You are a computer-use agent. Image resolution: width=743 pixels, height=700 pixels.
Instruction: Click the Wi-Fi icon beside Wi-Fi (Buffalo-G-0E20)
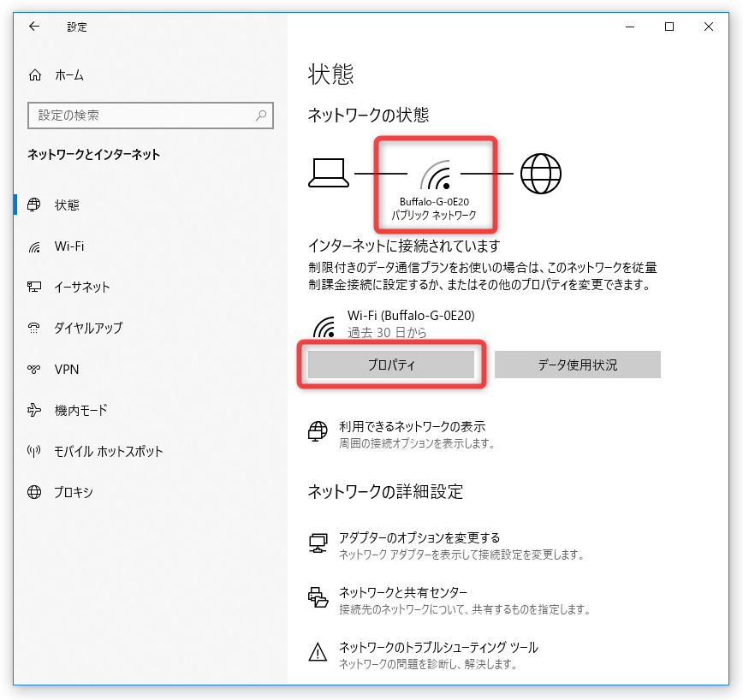(324, 327)
